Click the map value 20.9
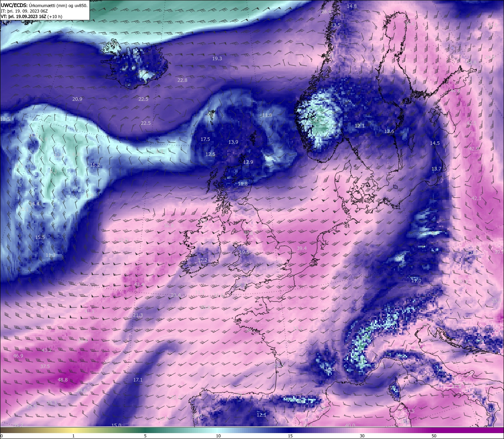This screenshot has width=504, height=439. [x=77, y=99]
